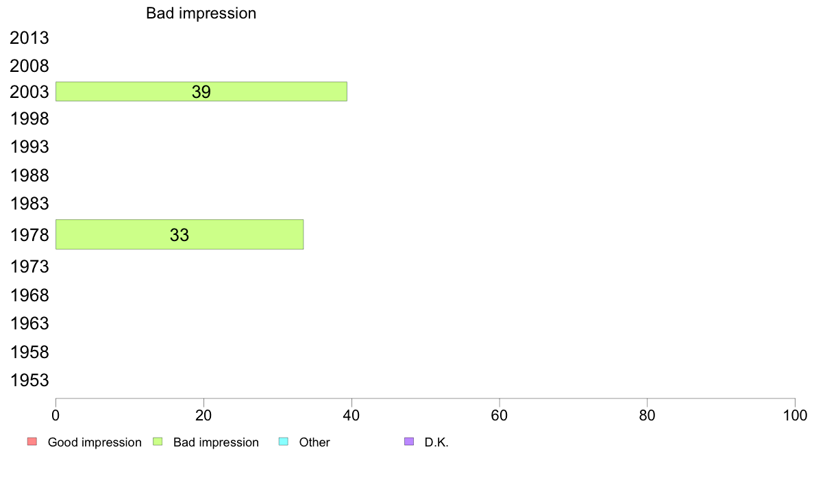Click the 1973 year label
Viewport: 814px width, 504px height.
point(29,267)
